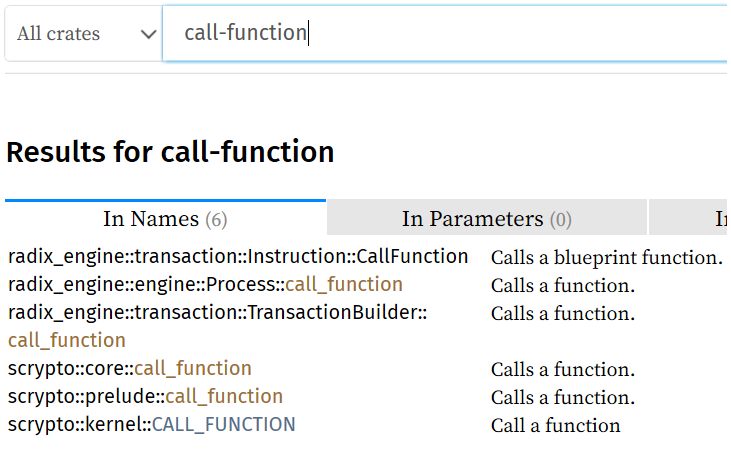Click the 'Call a function' description text

(x=555, y=426)
